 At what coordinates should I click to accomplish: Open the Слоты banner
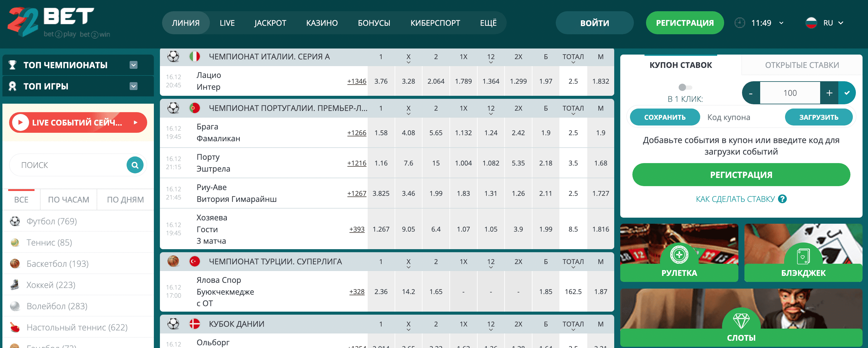click(741, 317)
